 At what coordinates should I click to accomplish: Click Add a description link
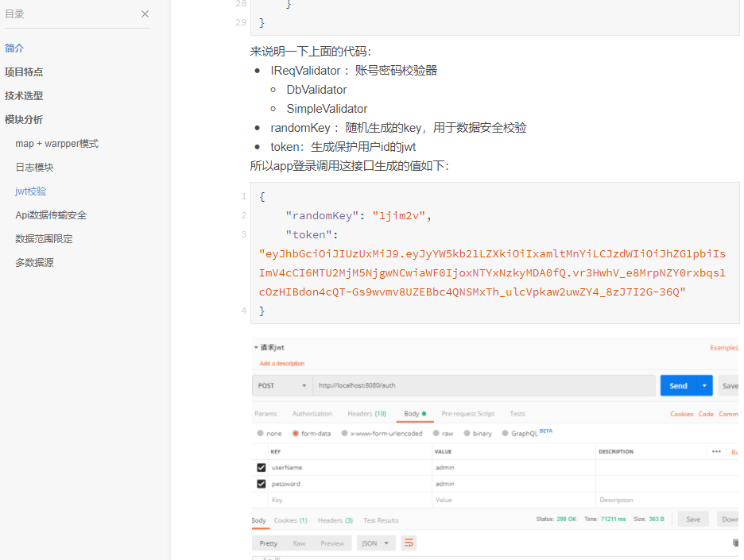coord(282,364)
